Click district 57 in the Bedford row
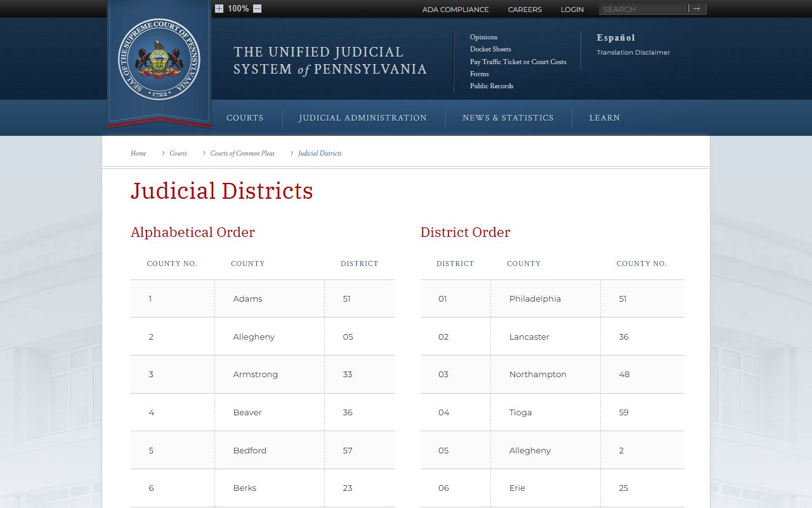The height and width of the screenshot is (508, 812). tap(348, 450)
